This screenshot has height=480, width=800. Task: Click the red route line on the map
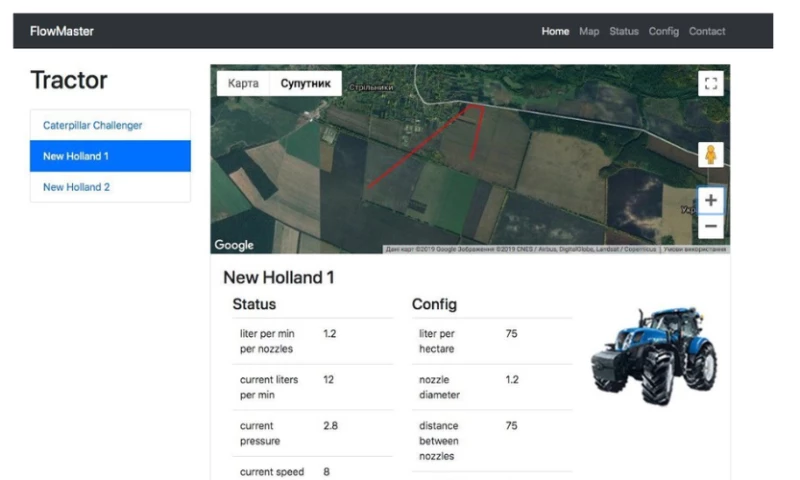click(418, 148)
